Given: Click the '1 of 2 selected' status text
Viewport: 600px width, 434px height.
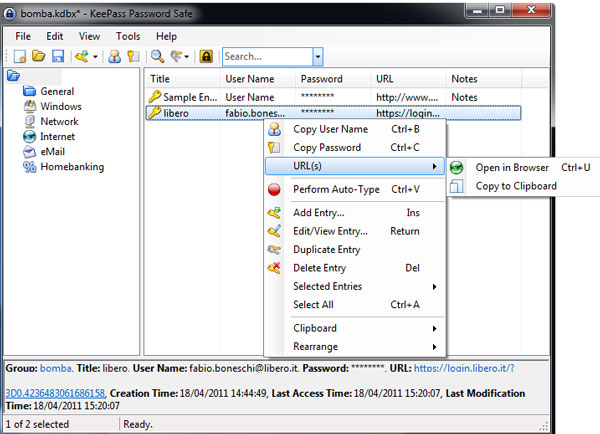Looking at the screenshot, I should [x=37, y=424].
